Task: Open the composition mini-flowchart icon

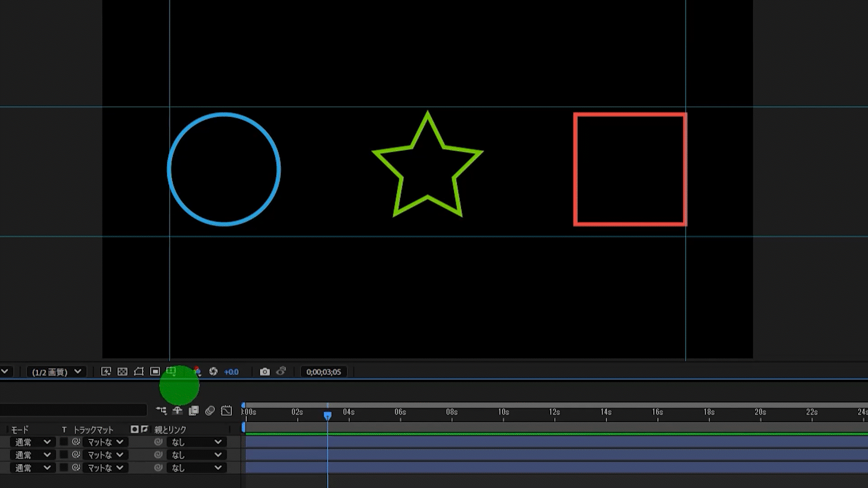Action: pyautogui.click(x=161, y=410)
